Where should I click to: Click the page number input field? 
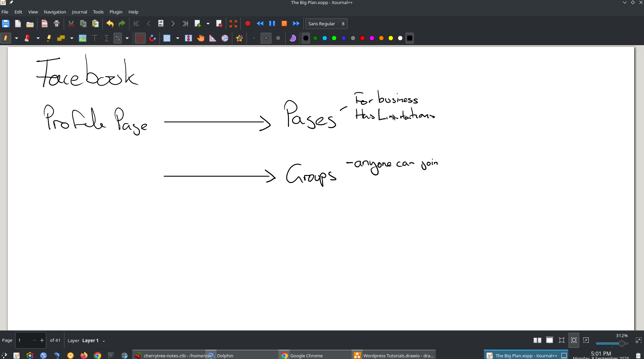[x=24, y=340]
